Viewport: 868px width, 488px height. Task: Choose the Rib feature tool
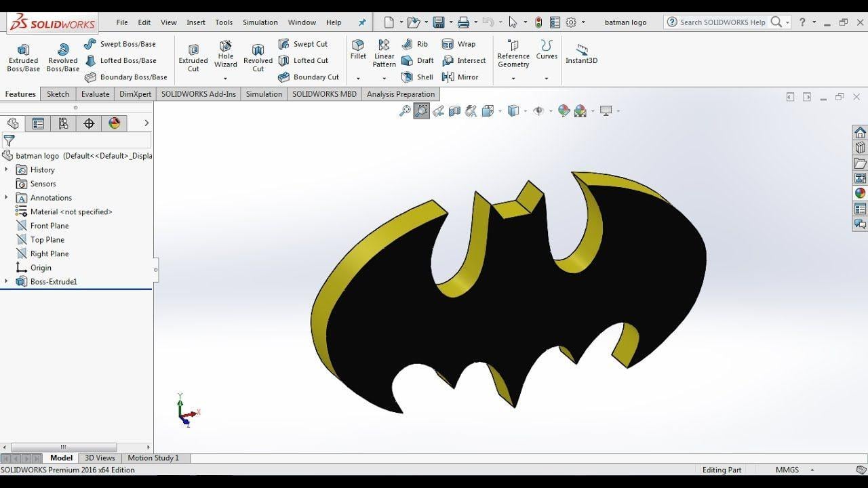(414, 44)
